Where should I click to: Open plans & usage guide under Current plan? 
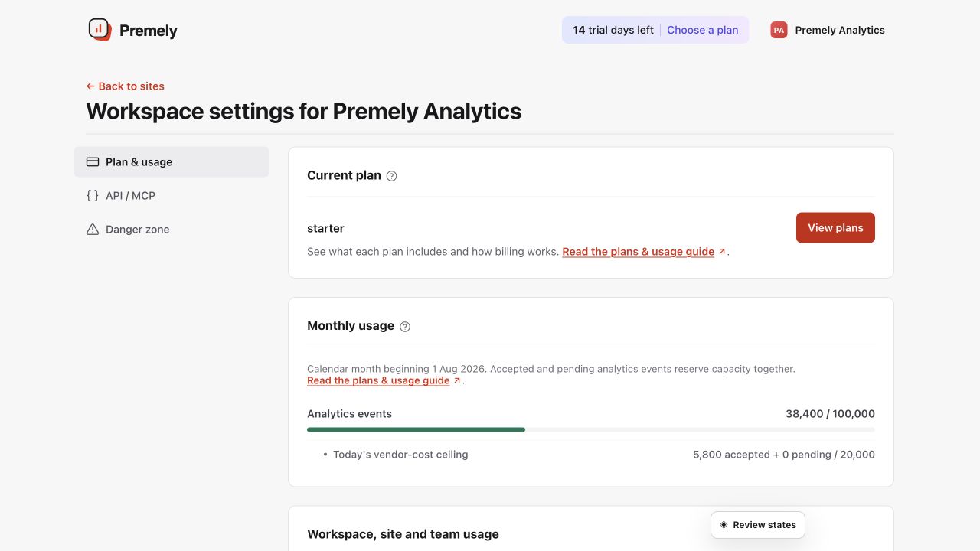[638, 252]
